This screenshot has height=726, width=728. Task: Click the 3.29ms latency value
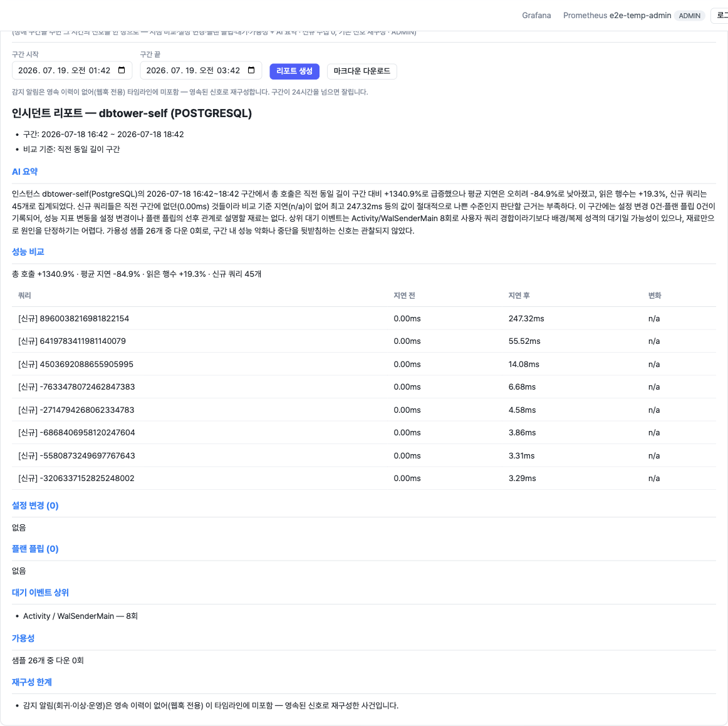522,478
